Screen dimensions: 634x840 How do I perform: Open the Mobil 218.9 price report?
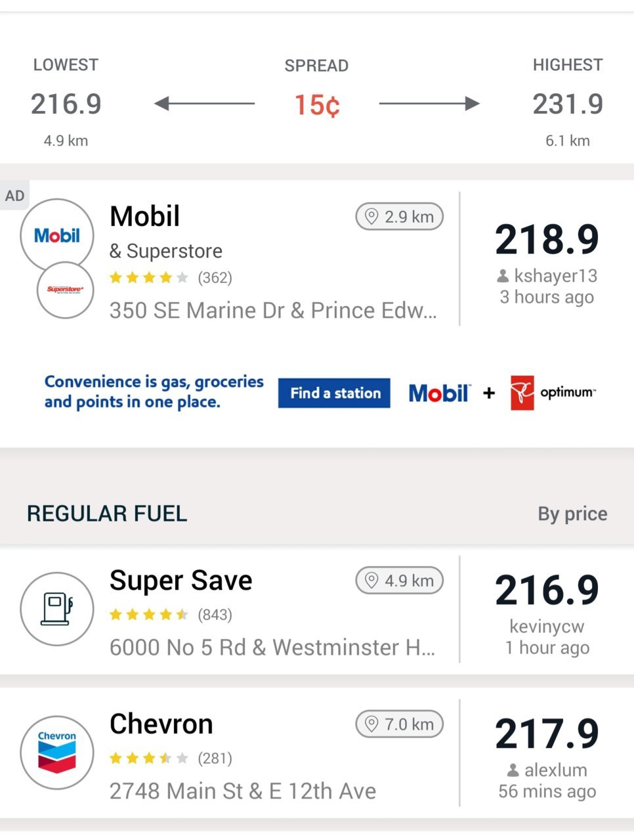tap(547, 262)
